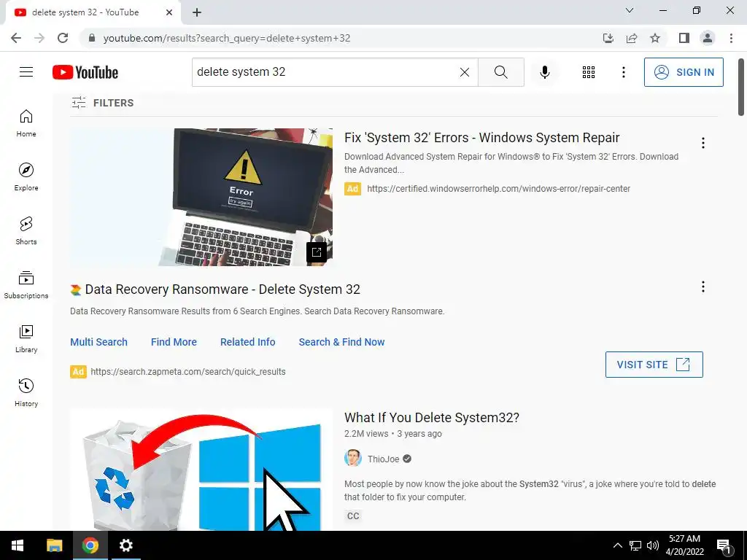Go to Home in sidebar

click(x=26, y=122)
